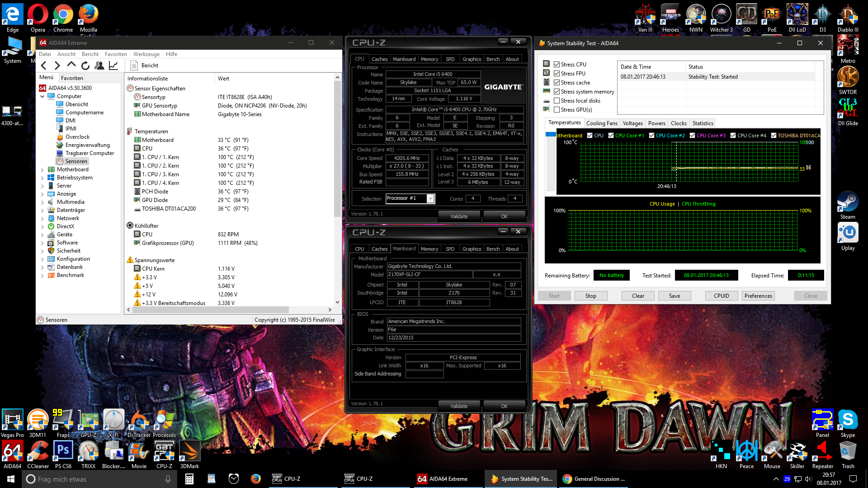
Task: Switch to the Cooling Fans tab
Action: 601,123
